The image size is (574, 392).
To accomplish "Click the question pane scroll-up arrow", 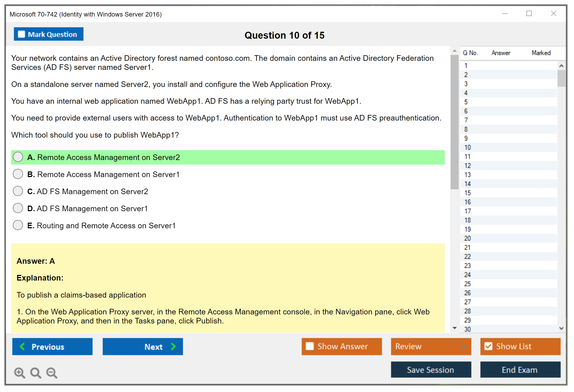I will pyautogui.click(x=455, y=51).
